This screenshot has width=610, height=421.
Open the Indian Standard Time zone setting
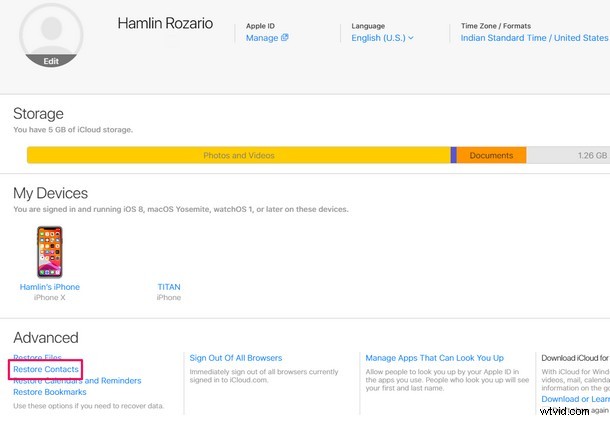[534, 38]
